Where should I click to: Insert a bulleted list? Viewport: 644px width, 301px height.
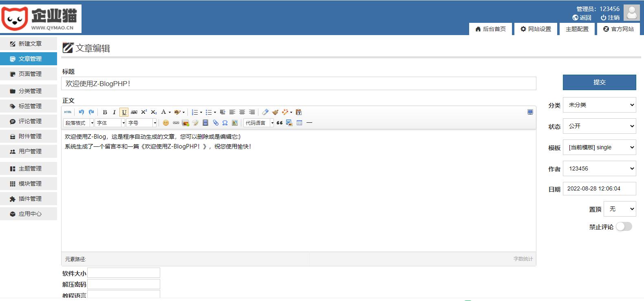[209, 112]
